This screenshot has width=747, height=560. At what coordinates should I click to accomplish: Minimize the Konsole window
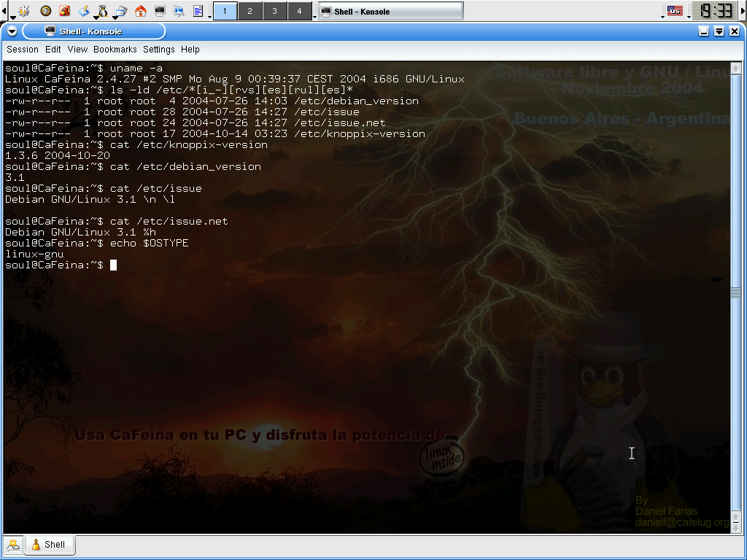click(x=703, y=31)
